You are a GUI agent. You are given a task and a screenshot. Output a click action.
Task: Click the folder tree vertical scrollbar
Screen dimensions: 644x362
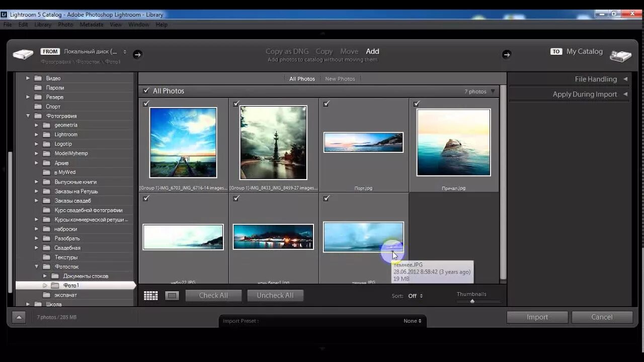coord(10,221)
